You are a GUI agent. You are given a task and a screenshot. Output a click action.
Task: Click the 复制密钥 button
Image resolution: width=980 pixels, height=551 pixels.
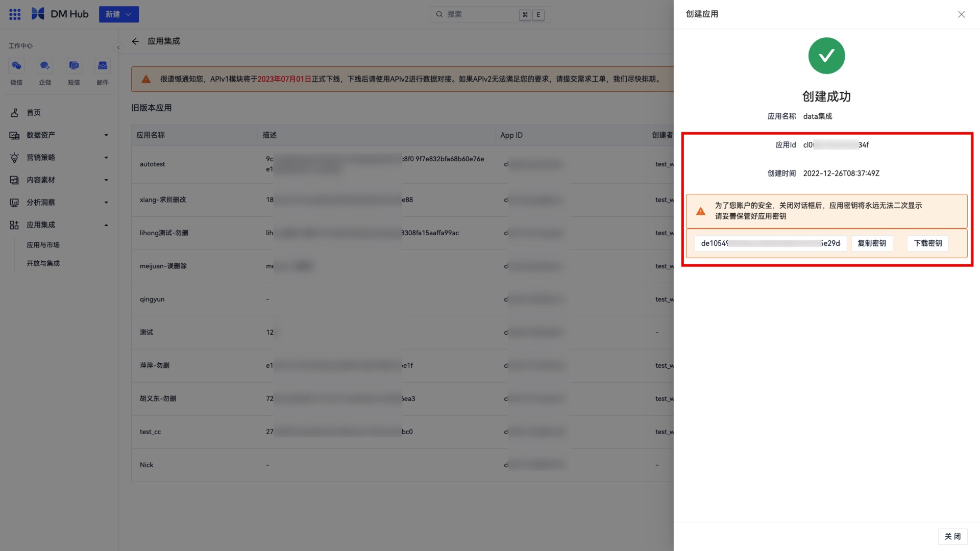tap(872, 243)
